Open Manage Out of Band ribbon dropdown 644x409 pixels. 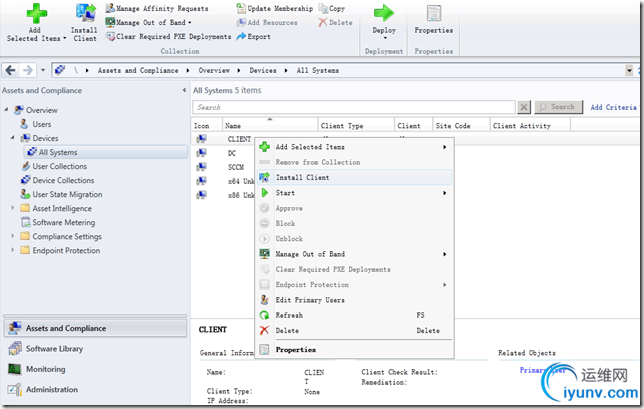point(149,22)
